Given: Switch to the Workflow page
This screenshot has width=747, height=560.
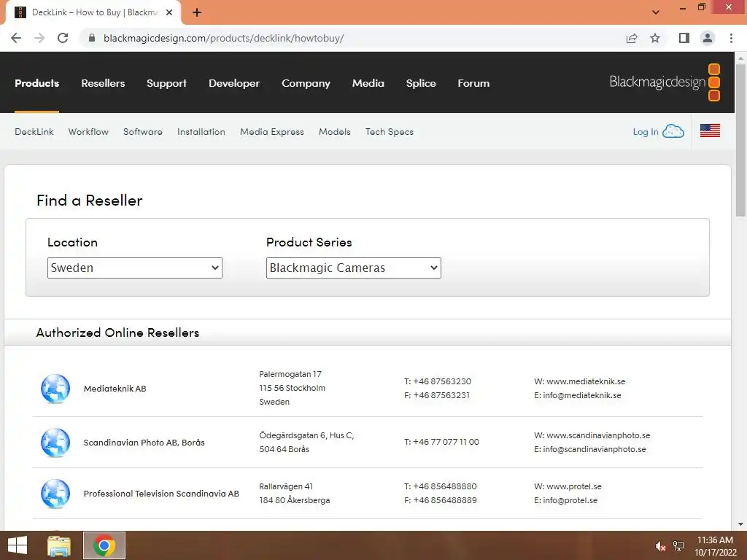Looking at the screenshot, I should click(x=88, y=132).
